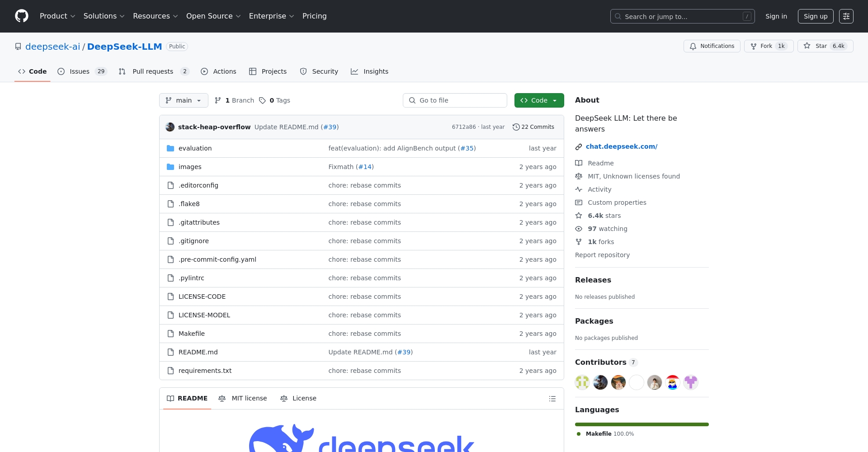Click the file icon beside requirements.txt
868x452 pixels.
[170, 371]
